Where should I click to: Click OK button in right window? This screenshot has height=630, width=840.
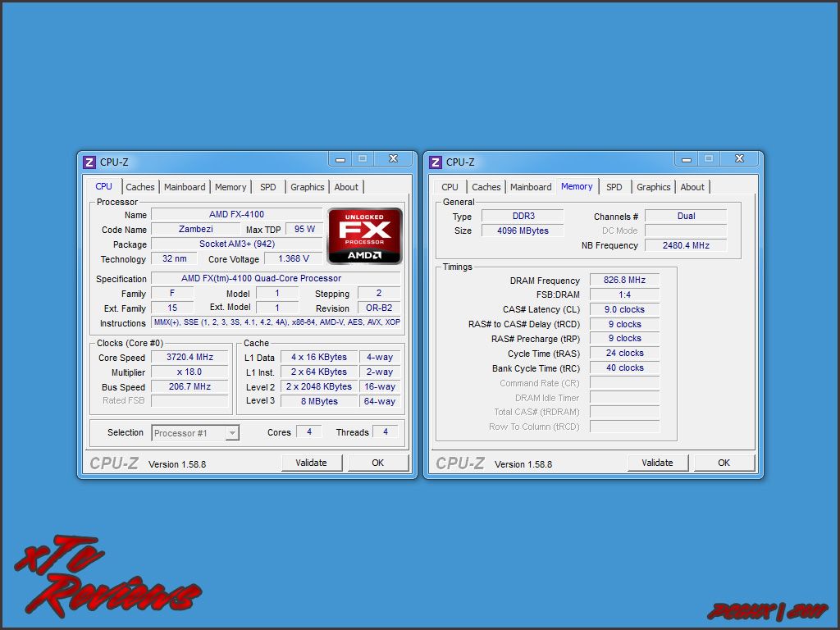(724, 463)
